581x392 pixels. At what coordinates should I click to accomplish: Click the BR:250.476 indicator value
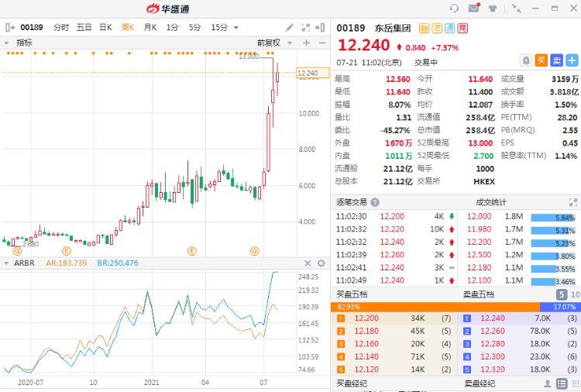[118, 263]
